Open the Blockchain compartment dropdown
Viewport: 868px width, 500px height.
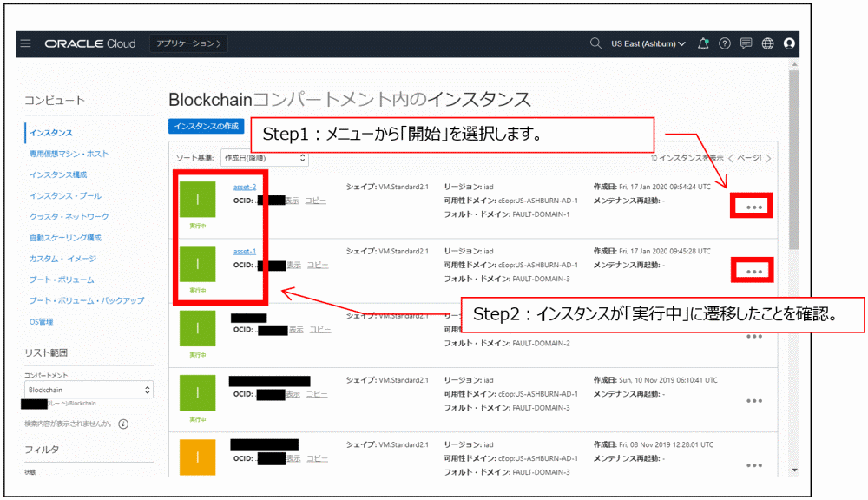[89, 390]
